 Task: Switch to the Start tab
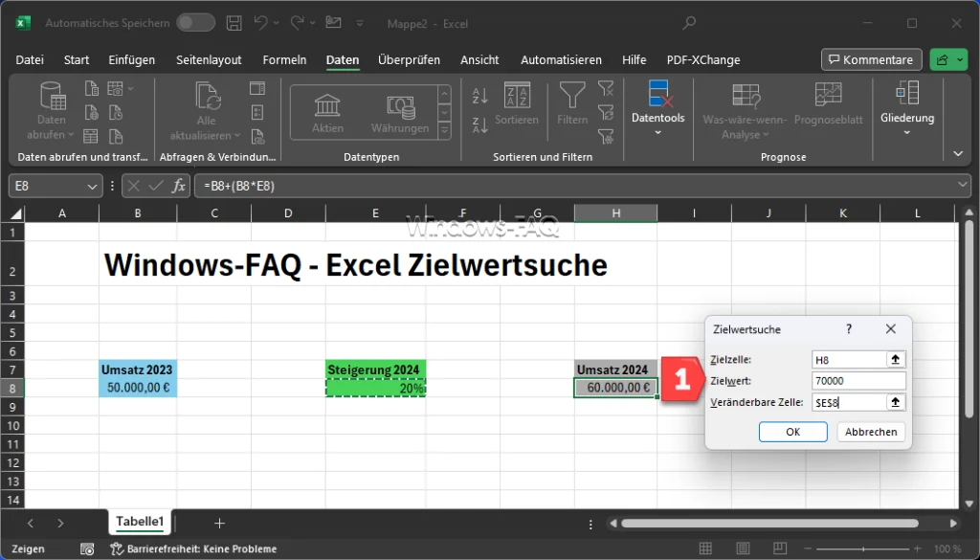[77, 60]
